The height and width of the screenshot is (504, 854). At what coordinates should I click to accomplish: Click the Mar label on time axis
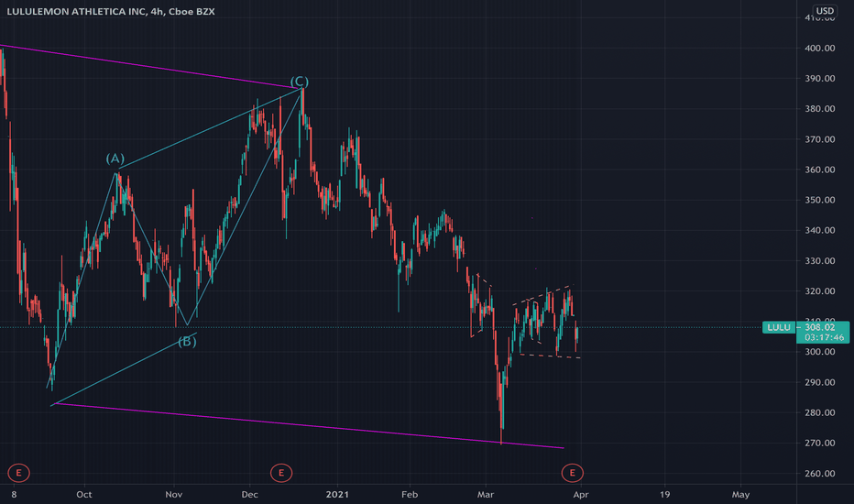486,495
